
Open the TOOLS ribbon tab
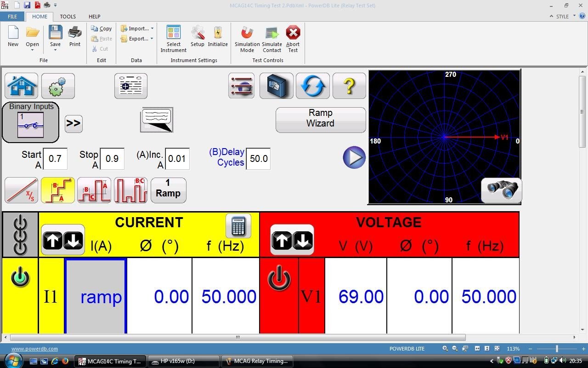[68, 17]
